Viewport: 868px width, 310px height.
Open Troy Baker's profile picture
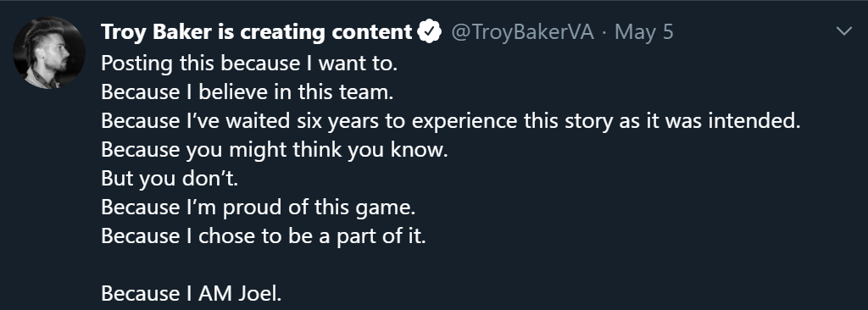pos(48,53)
